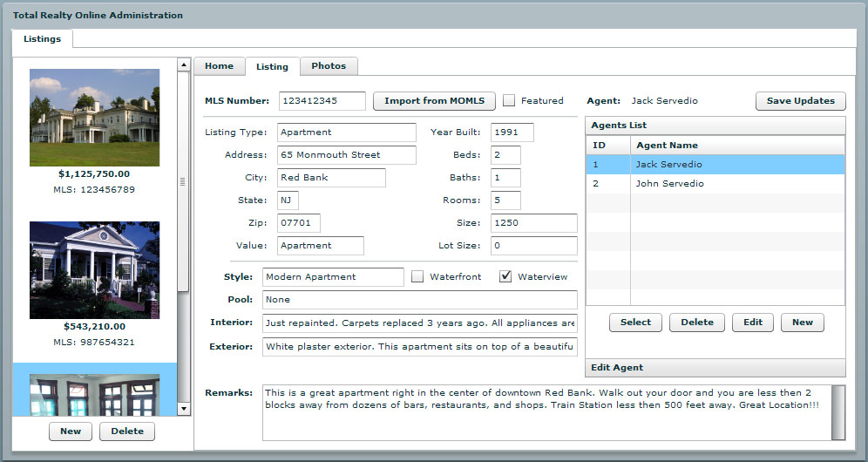Image resolution: width=868 pixels, height=462 pixels.
Task: Click the Interior description field
Action: point(419,323)
